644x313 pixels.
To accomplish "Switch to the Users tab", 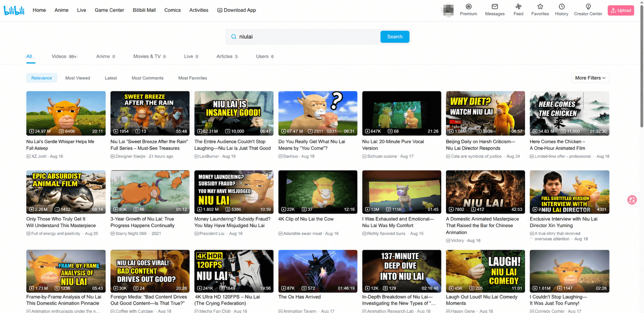I will pyautogui.click(x=265, y=57).
